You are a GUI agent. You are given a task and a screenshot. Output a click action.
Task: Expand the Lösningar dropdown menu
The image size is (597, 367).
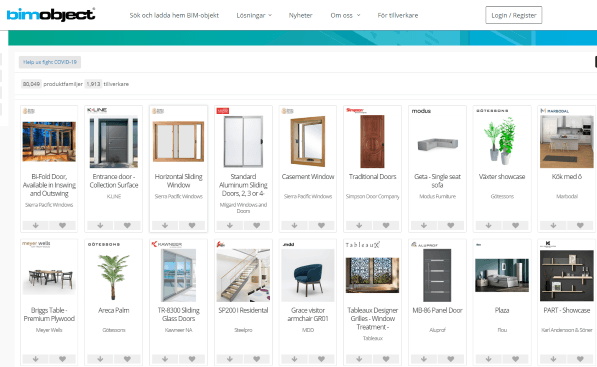(x=254, y=15)
